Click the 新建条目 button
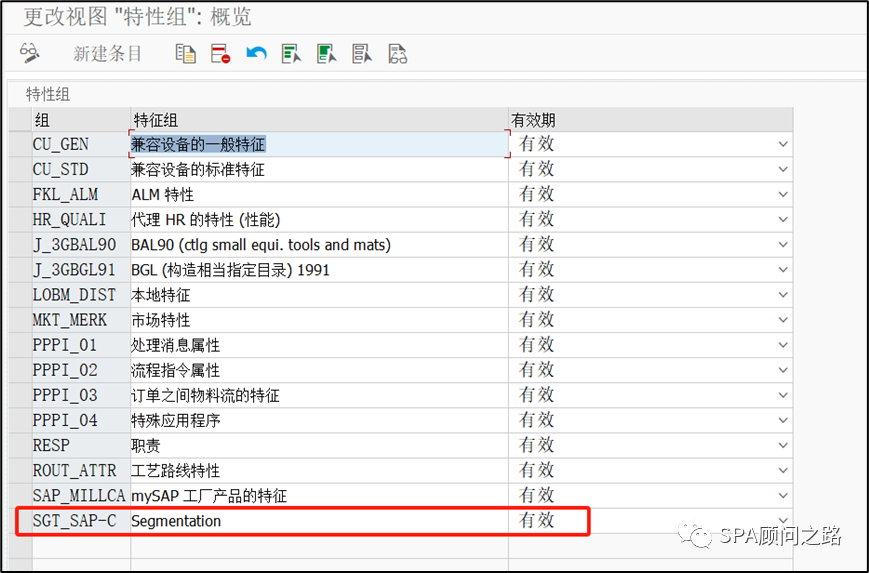Screen dimensions: 869x573 108,54
